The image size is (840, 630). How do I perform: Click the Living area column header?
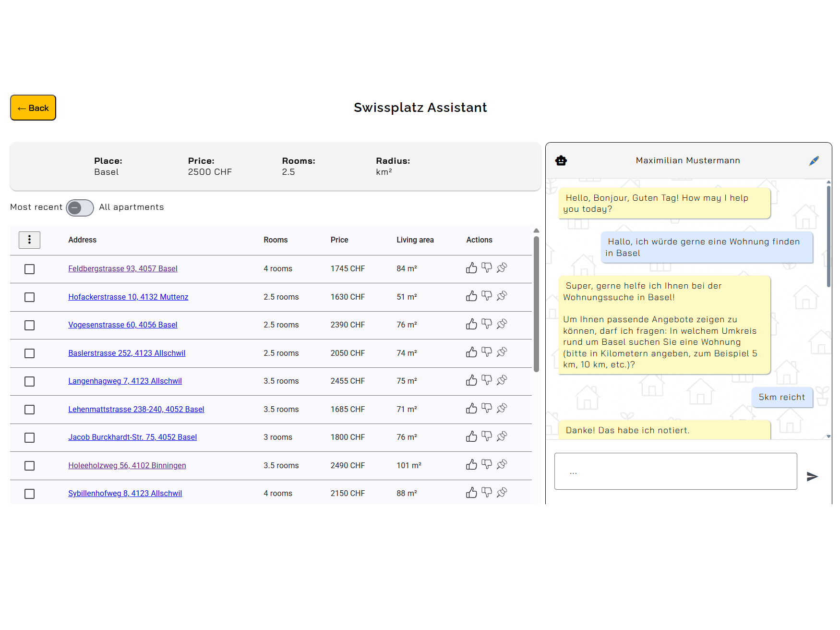click(415, 240)
